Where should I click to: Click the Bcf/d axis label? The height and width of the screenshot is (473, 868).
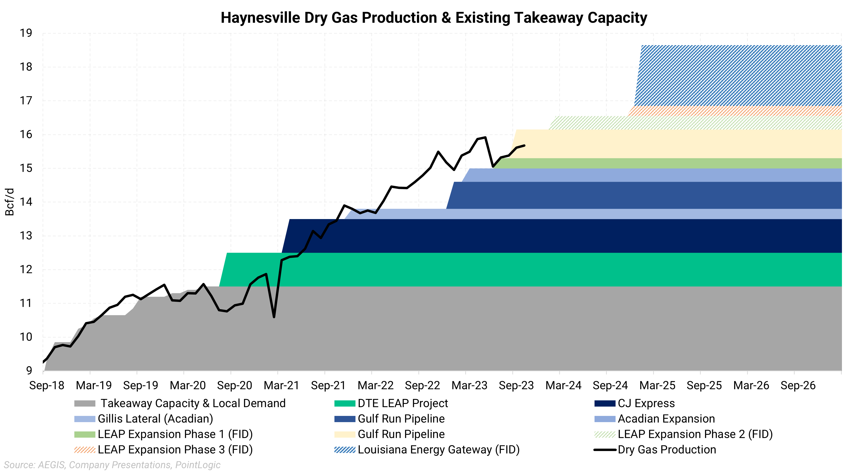click(x=9, y=202)
